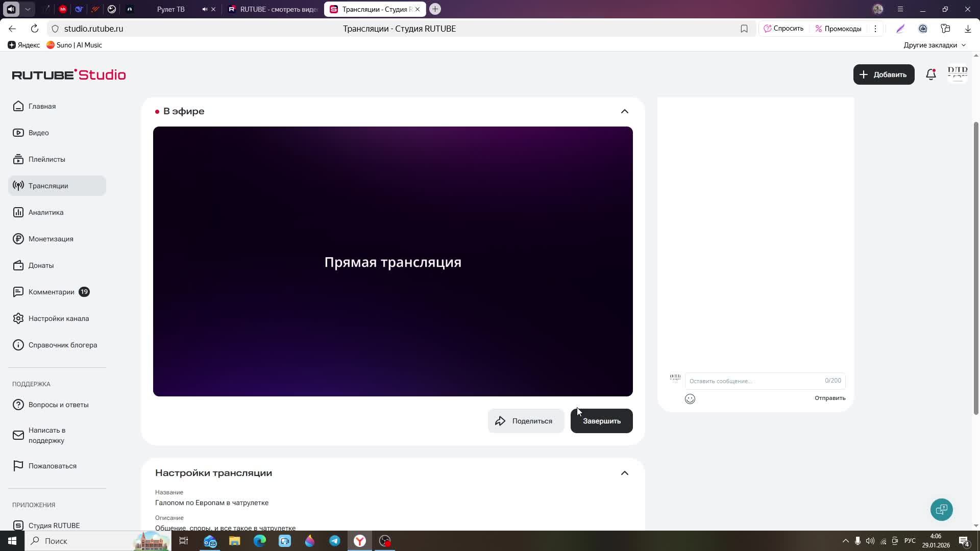The height and width of the screenshot is (551, 980).
Task: Click the browser bookmark icon
Action: 744,29
